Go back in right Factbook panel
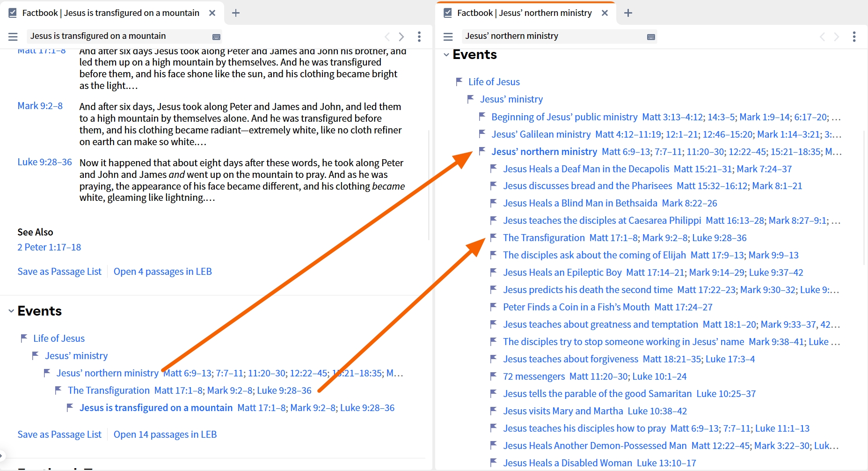Screen dimensions: 868x471 coord(822,37)
